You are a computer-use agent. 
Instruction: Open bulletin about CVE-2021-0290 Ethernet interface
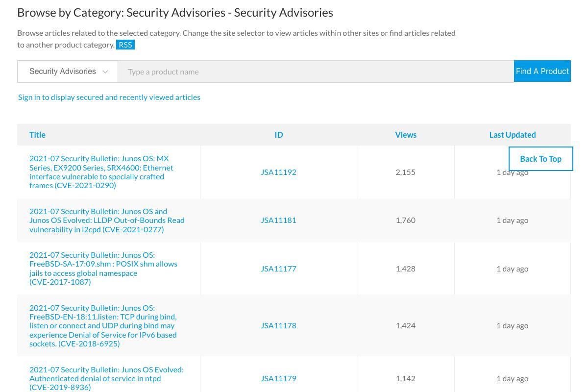[101, 172]
